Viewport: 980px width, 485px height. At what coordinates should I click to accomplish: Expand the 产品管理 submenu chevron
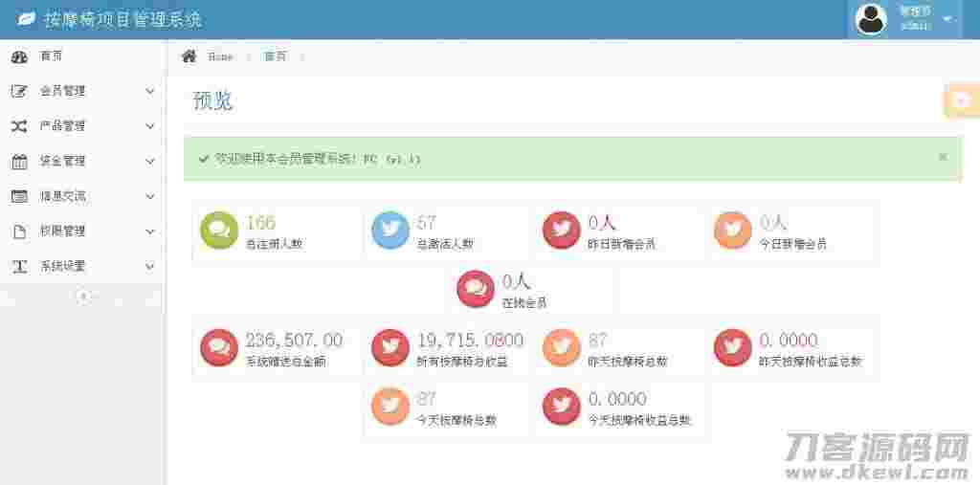click(x=150, y=126)
